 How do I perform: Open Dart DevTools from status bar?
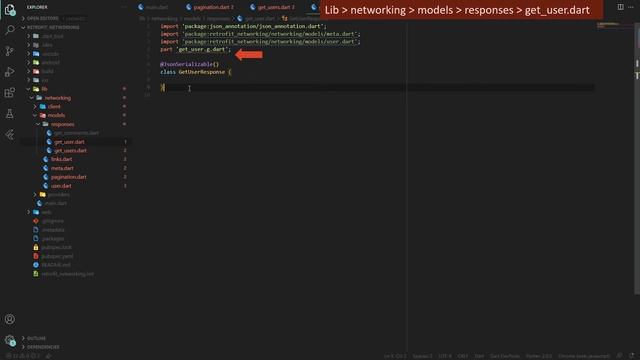point(505,356)
